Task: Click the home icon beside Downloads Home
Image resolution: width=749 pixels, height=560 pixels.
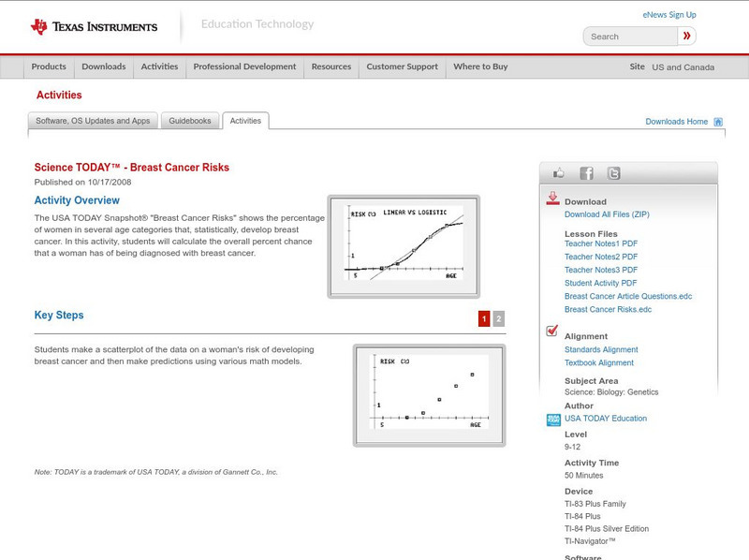Action: (717, 121)
